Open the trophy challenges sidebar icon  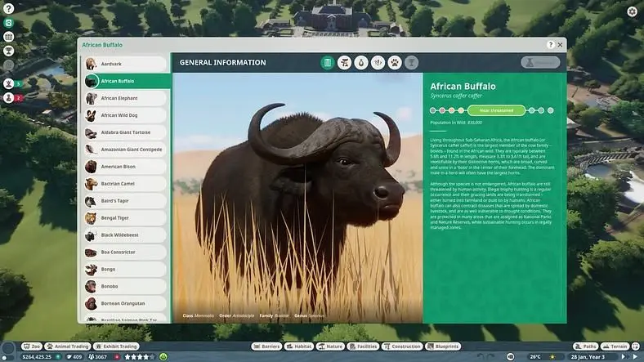pyautogui.click(x=8, y=51)
